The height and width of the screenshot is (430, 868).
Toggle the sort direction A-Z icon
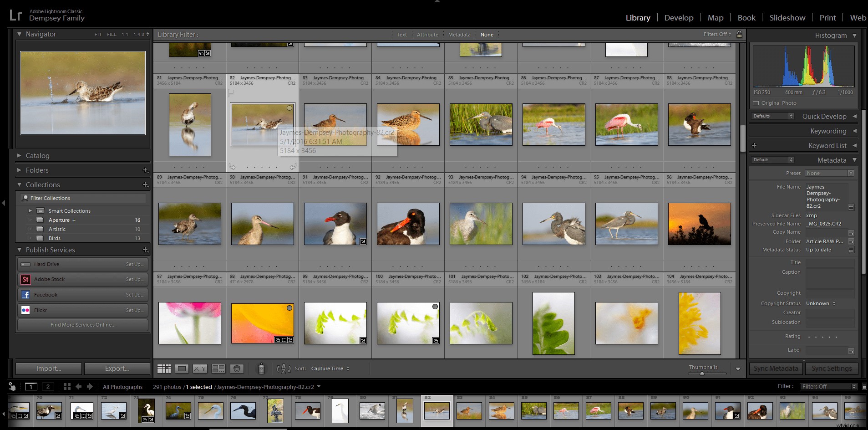pyautogui.click(x=284, y=369)
